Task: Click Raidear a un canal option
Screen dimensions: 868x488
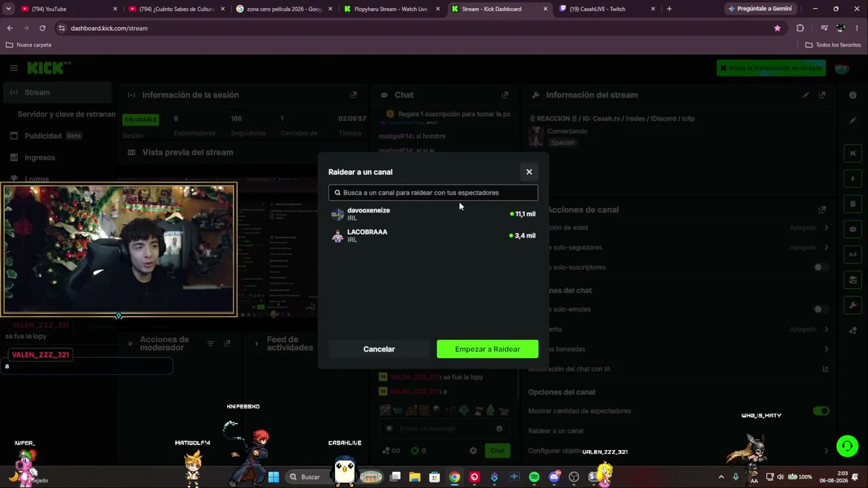Action: (555, 431)
